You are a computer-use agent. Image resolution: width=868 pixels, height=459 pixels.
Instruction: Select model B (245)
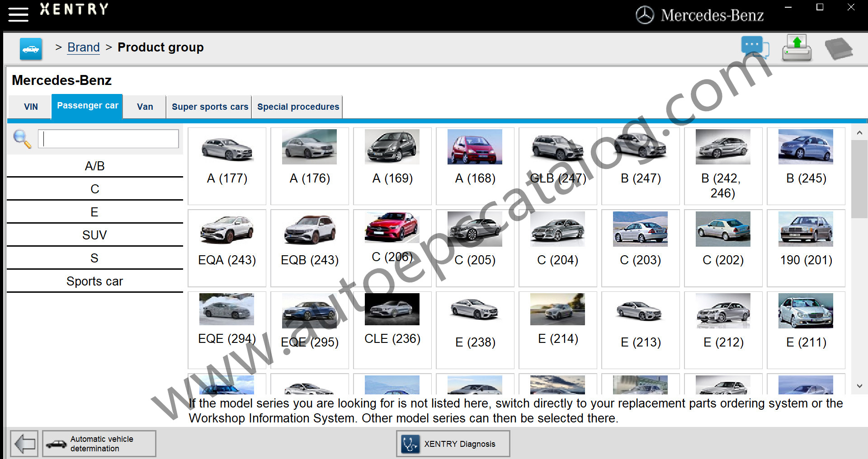coord(806,166)
